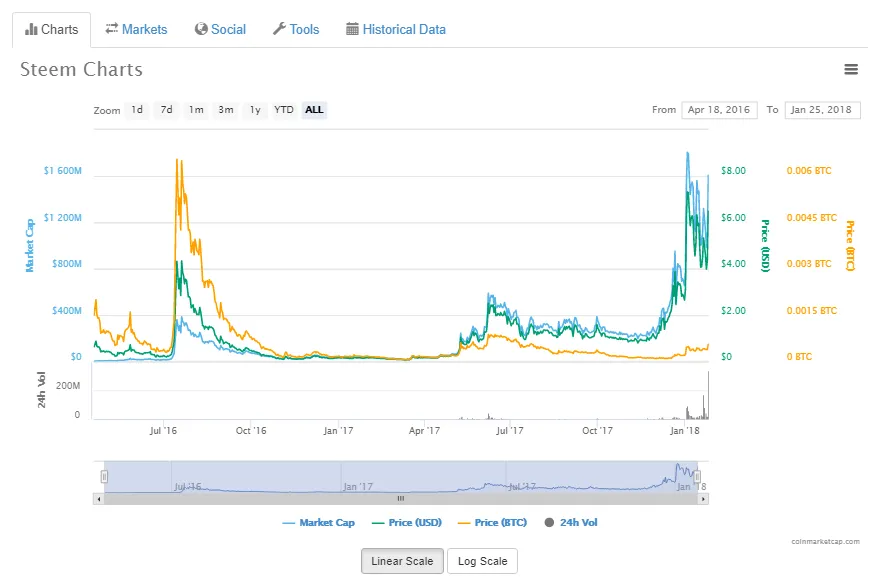Click the $800M market cap label
The width and height of the screenshot is (875, 588).
tap(67, 263)
